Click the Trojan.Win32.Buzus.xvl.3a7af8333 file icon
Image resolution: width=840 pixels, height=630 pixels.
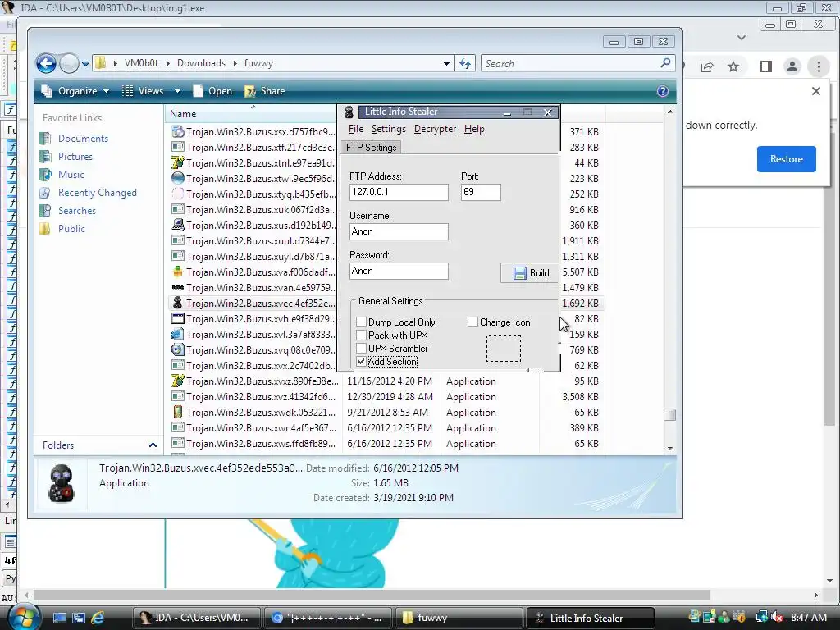point(178,335)
